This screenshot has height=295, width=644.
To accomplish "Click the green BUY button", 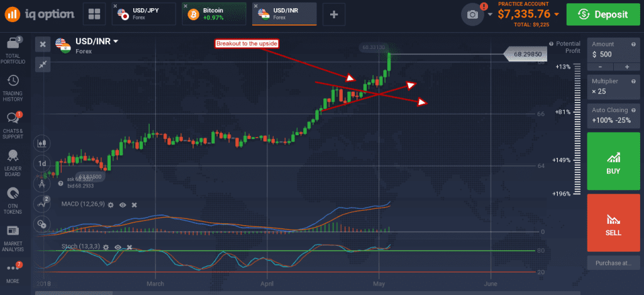I will tap(614, 161).
